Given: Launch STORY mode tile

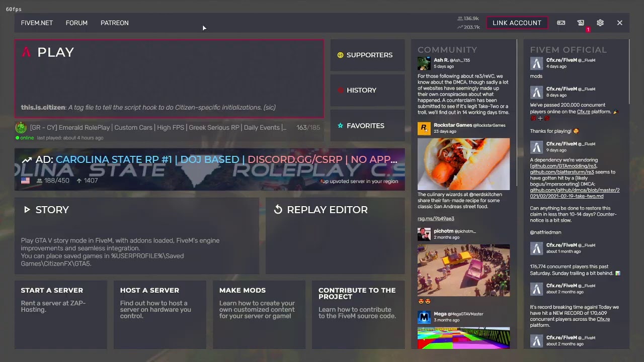Looking at the screenshot, I should pos(136,236).
